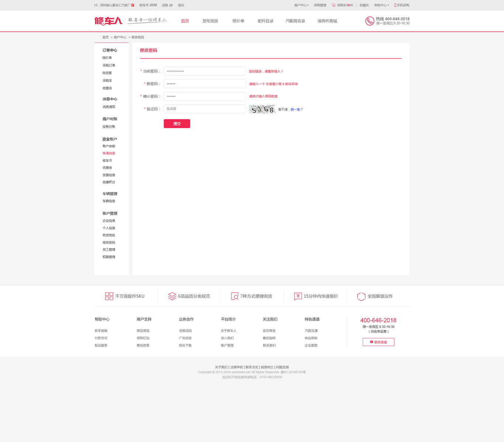Click 商户中心 in the breadcrumb

[120, 37]
